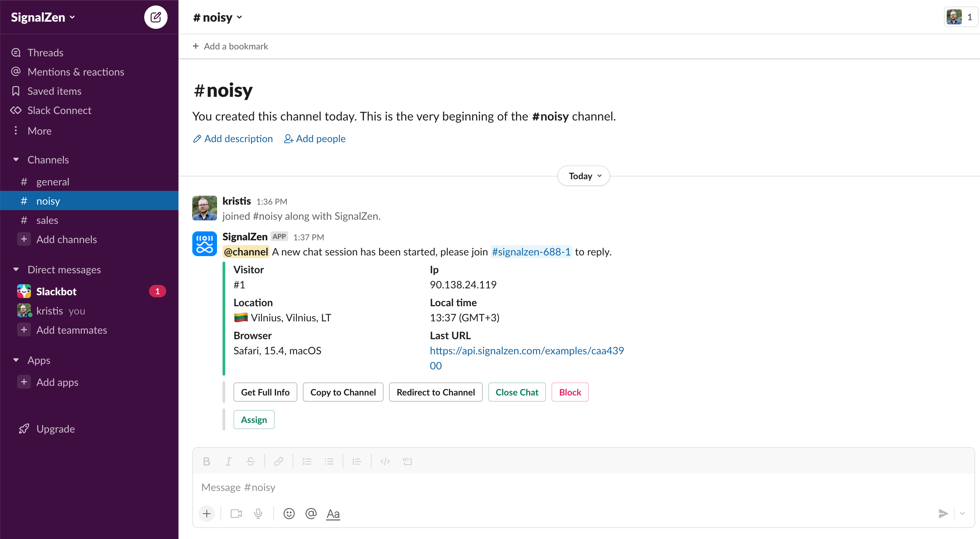
Task: Click the ordered list icon
Action: click(307, 461)
